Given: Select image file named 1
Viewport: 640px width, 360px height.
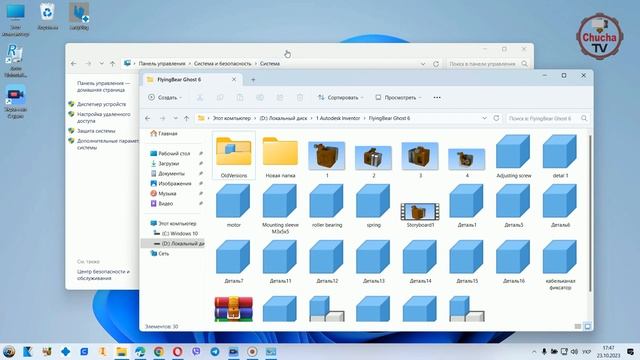Looking at the screenshot, I should coord(327,158).
